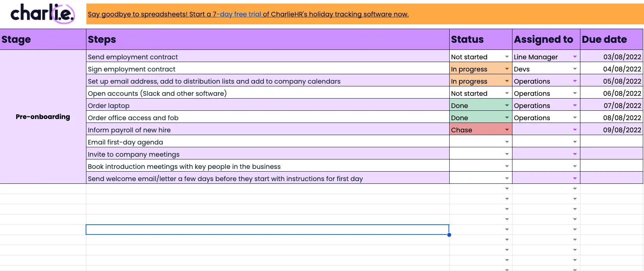Open Status dropdown for Email first-day agenda

click(x=507, y=142)
